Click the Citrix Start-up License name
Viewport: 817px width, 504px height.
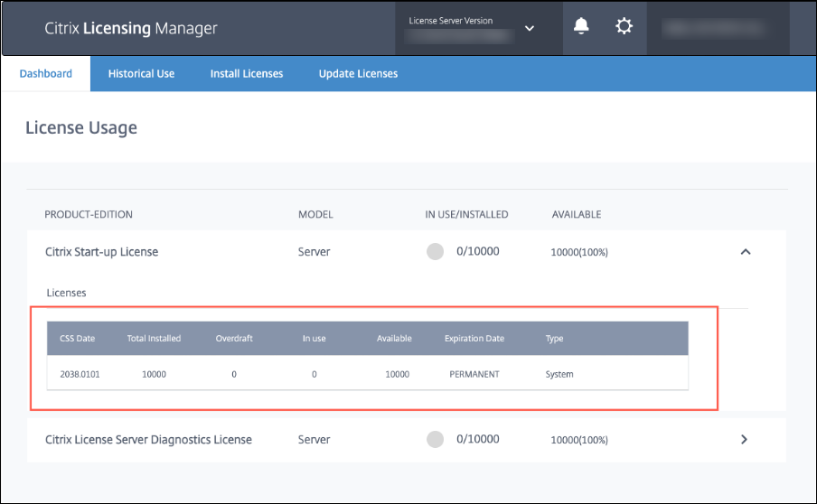pyautogui.click(x=101, y=252)
